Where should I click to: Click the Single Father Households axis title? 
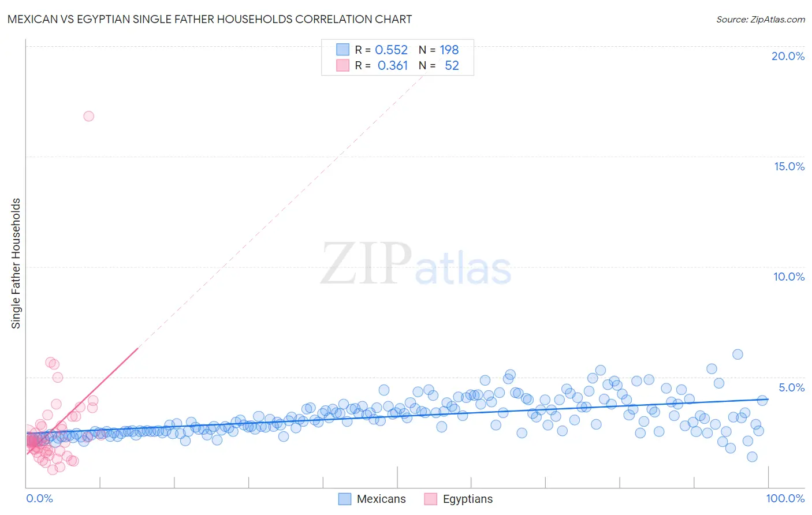coord(16,263)
